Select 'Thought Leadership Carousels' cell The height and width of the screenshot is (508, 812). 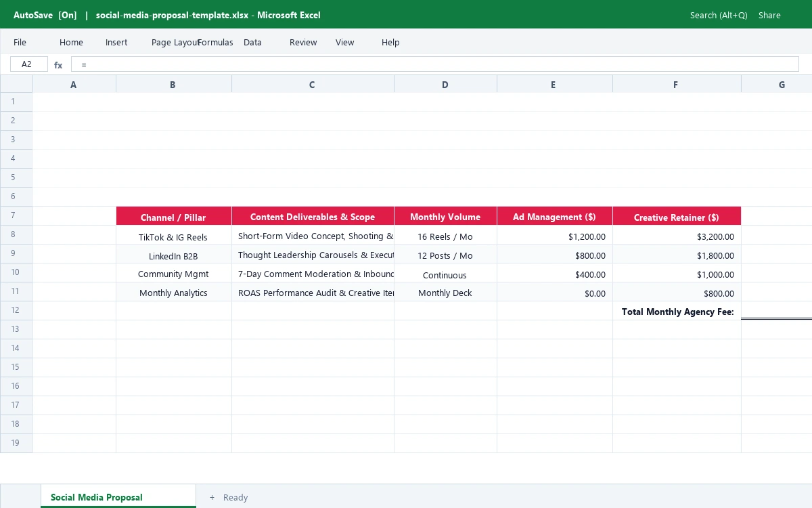(313, 254)
